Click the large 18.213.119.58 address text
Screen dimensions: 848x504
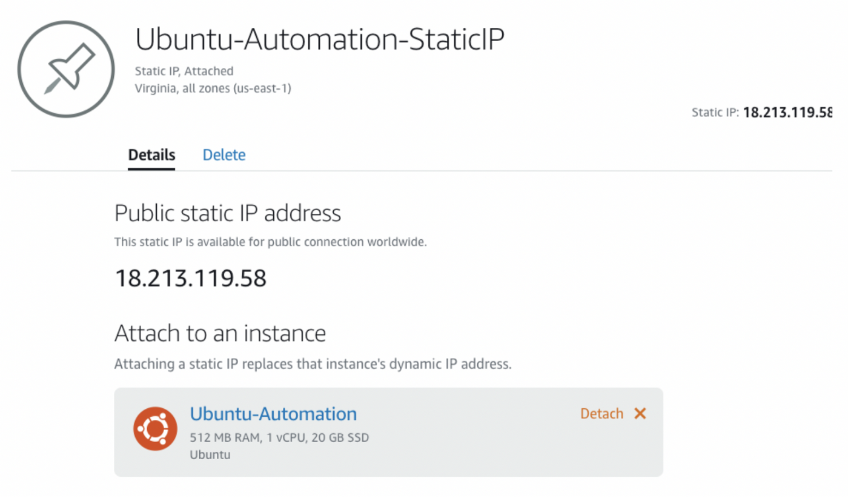[191, 279]
